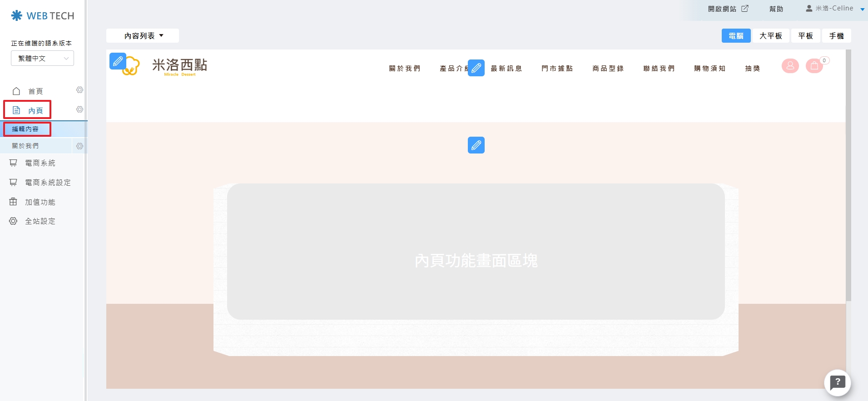Open 全站設定 in the sidebar
The width and height of the screenshot is (868, 401).
coord(40,221)
